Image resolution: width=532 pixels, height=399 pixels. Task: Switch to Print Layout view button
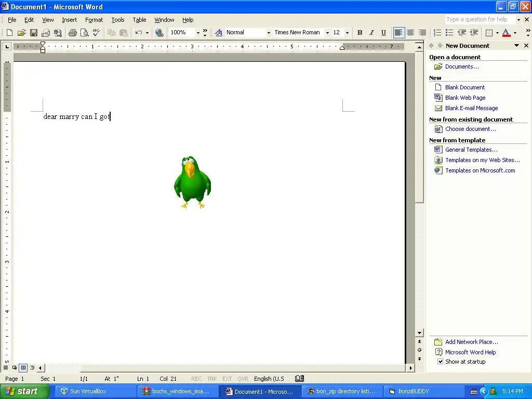[23, 367]
